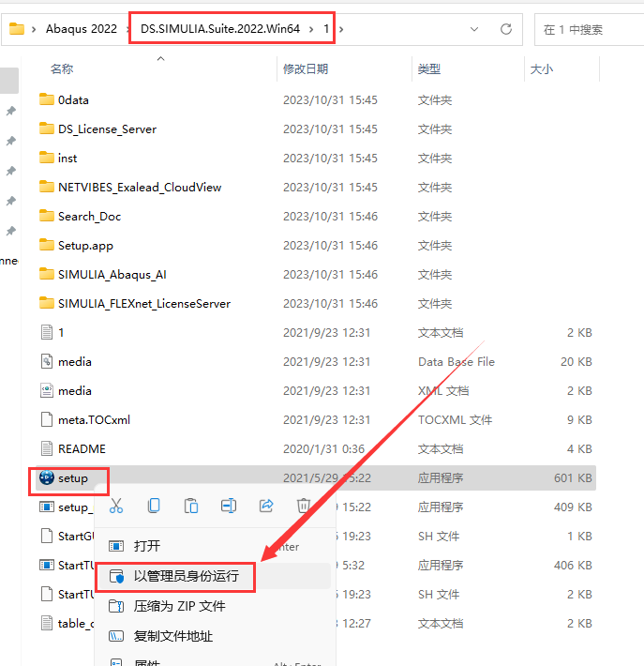Click the text document named 1 icon

point(47,332)
